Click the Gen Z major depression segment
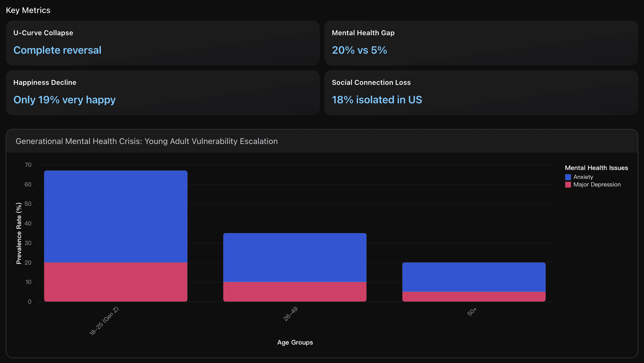This screenshot has width=644, height=363. tap(116, 282)
